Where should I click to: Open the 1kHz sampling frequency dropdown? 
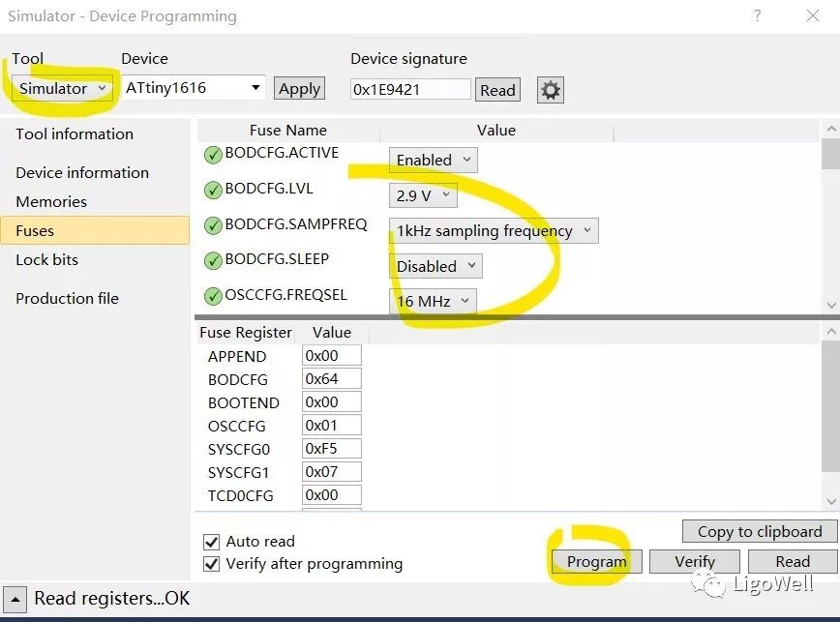click(x=494, y=230)
